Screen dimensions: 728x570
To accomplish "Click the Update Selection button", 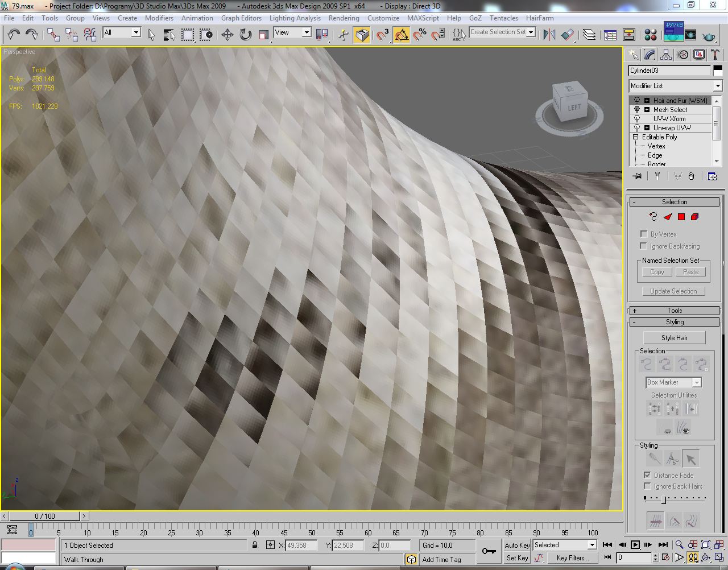I will point(673,291).
